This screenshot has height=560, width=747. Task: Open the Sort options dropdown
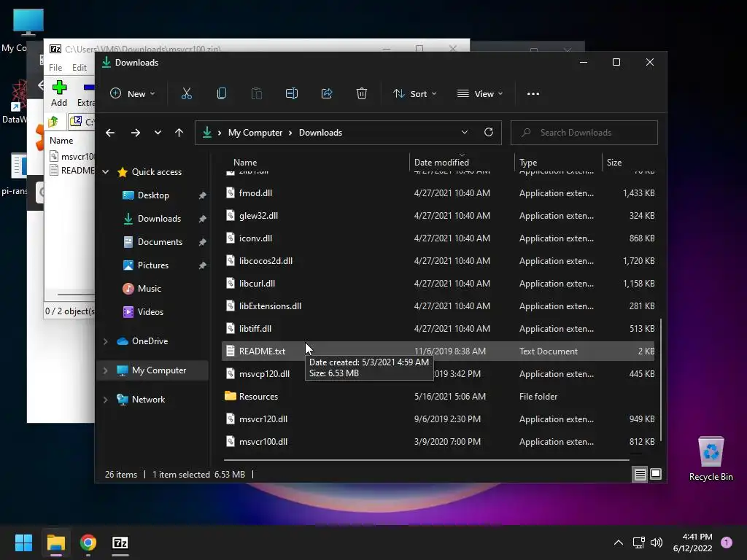tap(414, 94)
